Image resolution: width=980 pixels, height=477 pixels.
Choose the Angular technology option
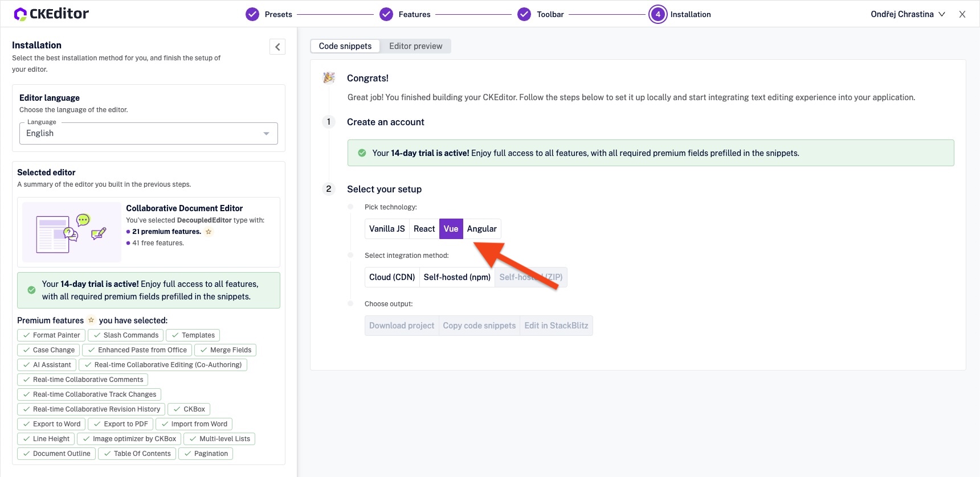coord(481,229)
